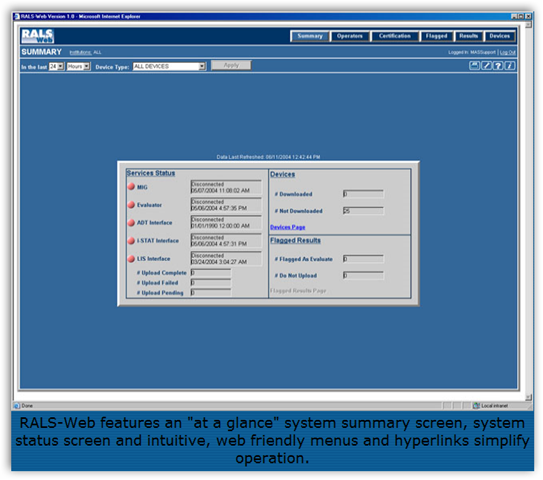Click the red Evaluator status indicator
543x480 pixels.
point(131,205)
